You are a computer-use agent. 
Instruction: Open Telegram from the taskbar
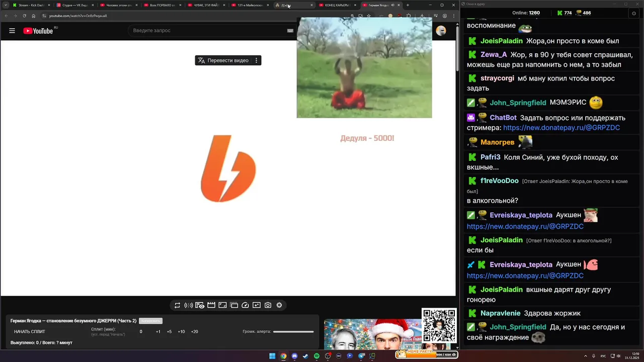coord(361,356)
